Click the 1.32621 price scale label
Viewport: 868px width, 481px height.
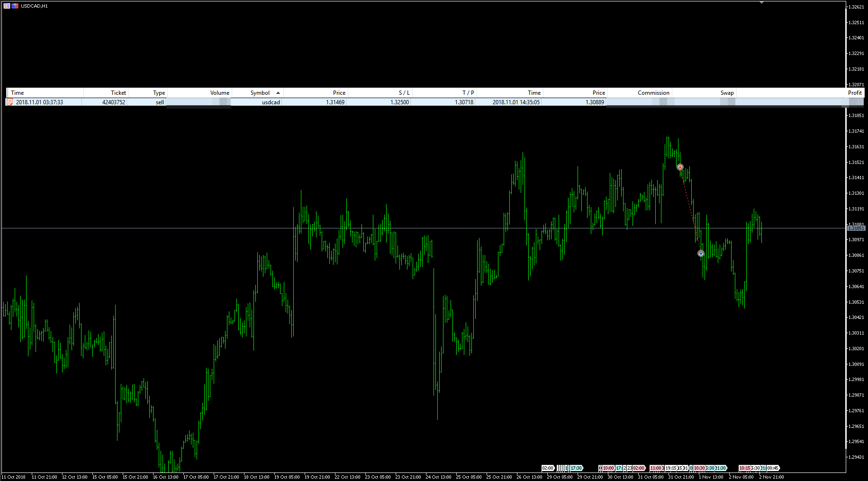click(856, 7)
